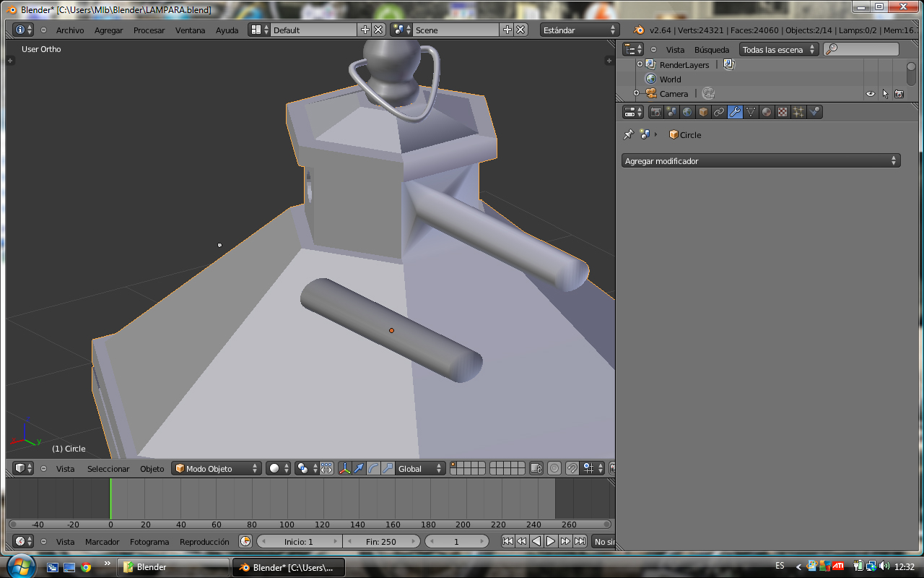Open the World properties tab (globe)
Viewport: 924px width, 578px height.
(687, 112)
